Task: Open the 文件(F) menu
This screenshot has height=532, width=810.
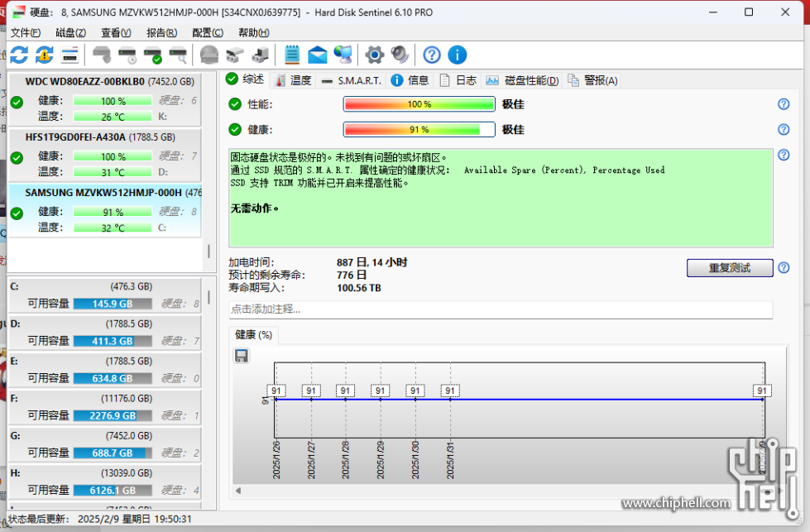Action: 26,32
